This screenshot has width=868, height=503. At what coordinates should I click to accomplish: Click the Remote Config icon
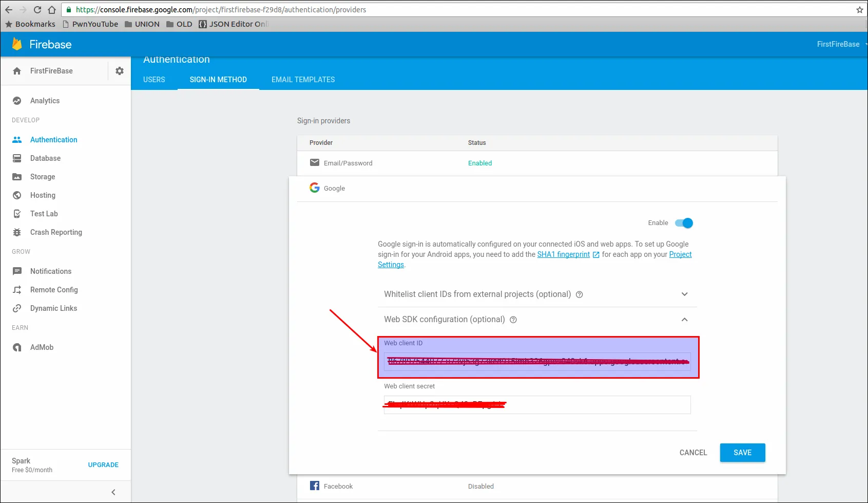[x=17, y=290]
